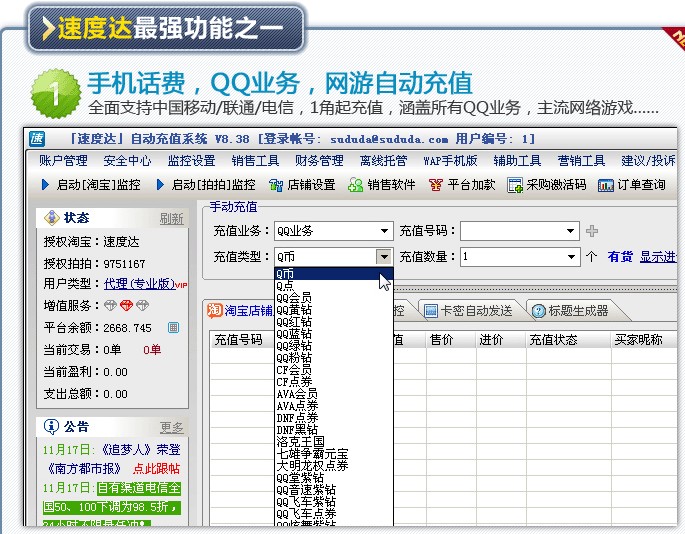
Task: Select QQ黄钻 in dropdown list
Action: pyautogui.click(x=334, y=310)
